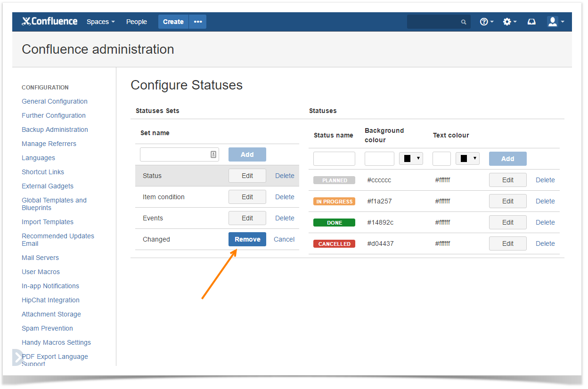Viewport: 588px width, 389px height.
Task: Open the background colour picker dropdown
Action: (x=411, y=159)
